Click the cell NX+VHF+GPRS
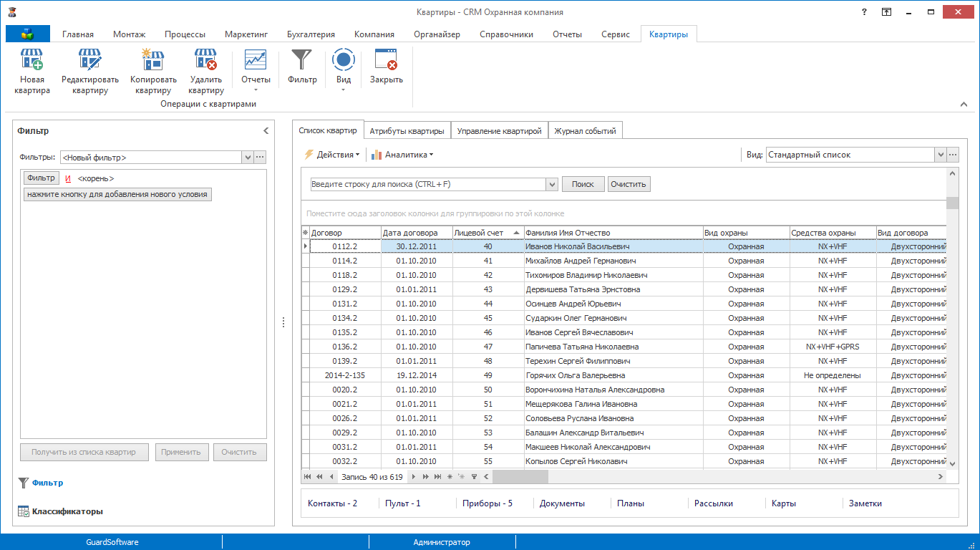 833,347
